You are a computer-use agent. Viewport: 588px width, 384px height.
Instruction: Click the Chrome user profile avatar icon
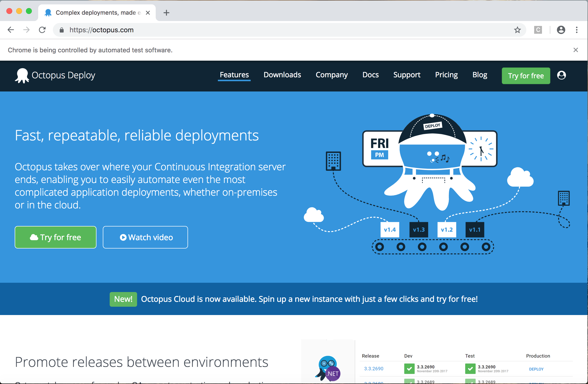[x=561, y=30]
